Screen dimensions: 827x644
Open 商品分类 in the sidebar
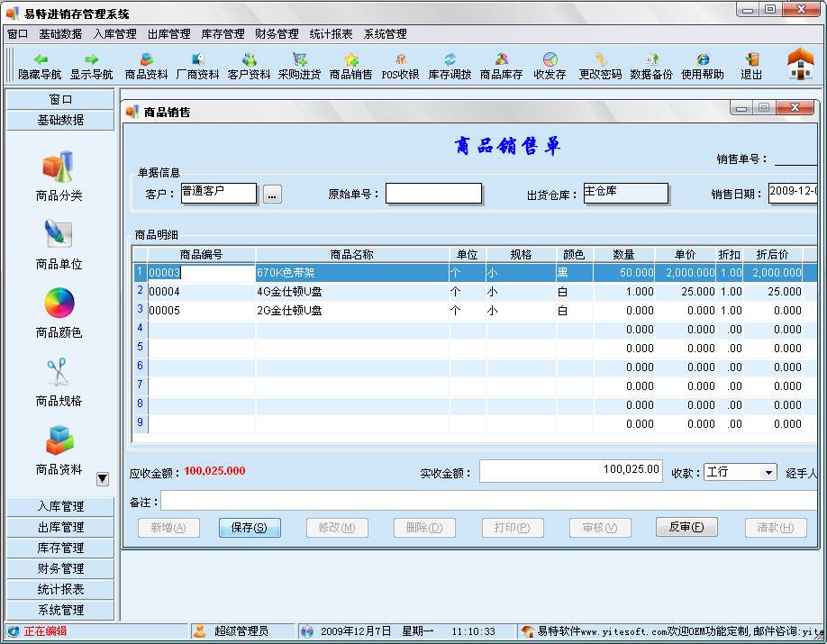coord(57,176)
